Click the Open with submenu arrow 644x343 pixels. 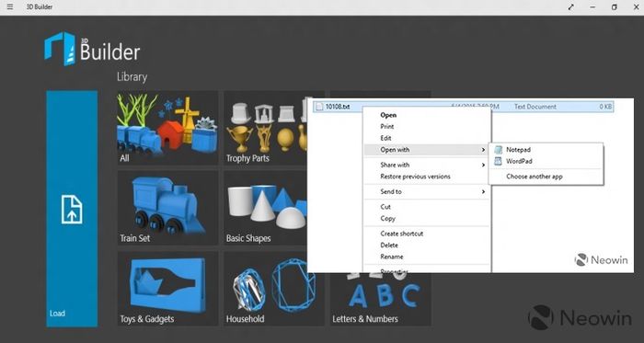click(483, 150)
